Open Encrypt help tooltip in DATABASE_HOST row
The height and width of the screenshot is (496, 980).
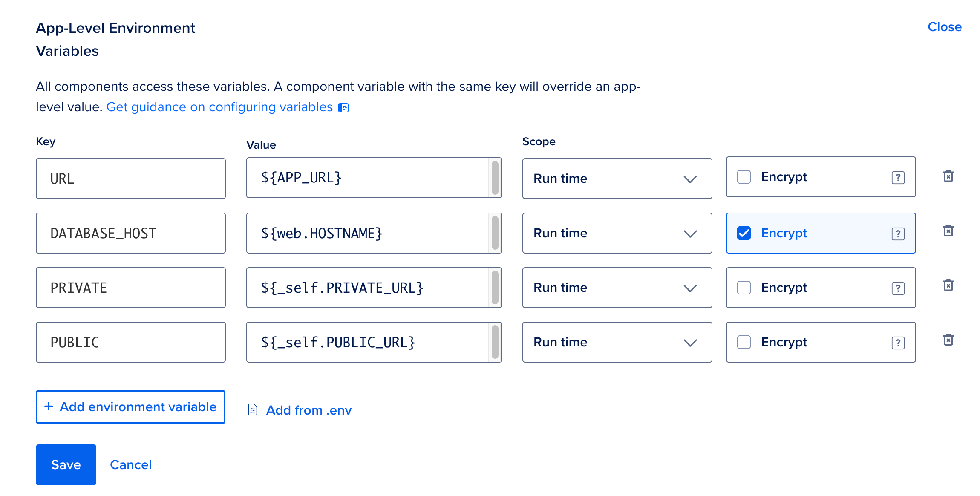tap(898, 233)
